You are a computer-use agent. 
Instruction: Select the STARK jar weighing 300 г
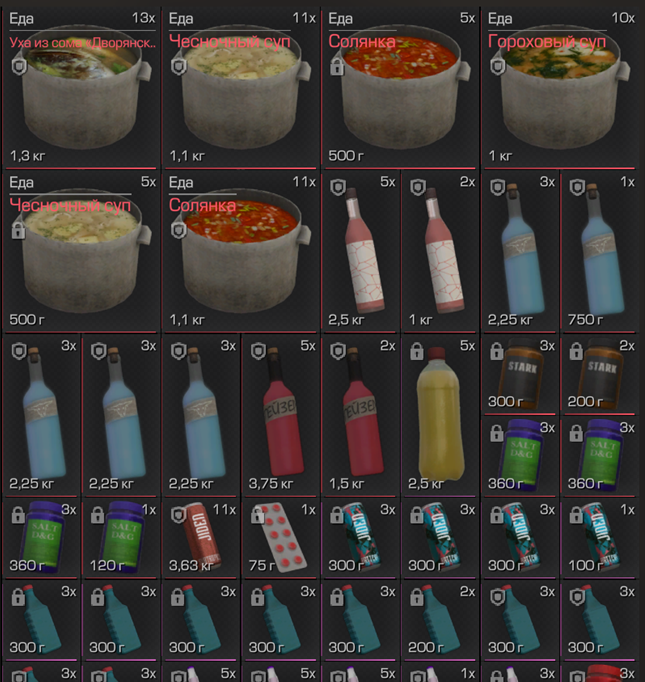click(x=520, y=374)
